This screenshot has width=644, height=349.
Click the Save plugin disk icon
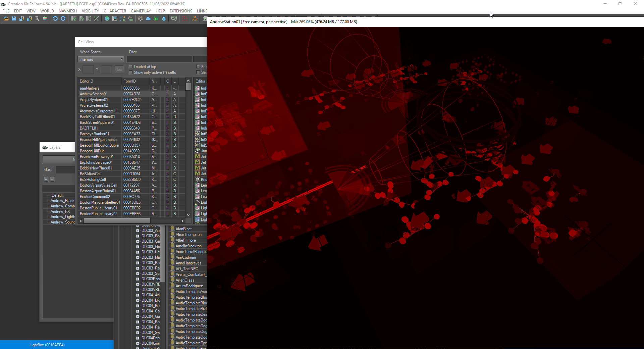coord(14,19)
